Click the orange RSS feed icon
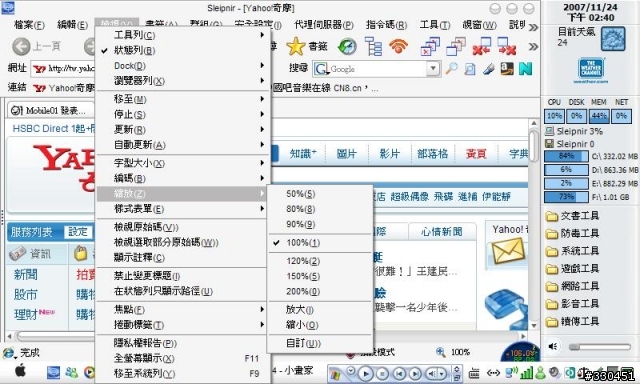 398,46
